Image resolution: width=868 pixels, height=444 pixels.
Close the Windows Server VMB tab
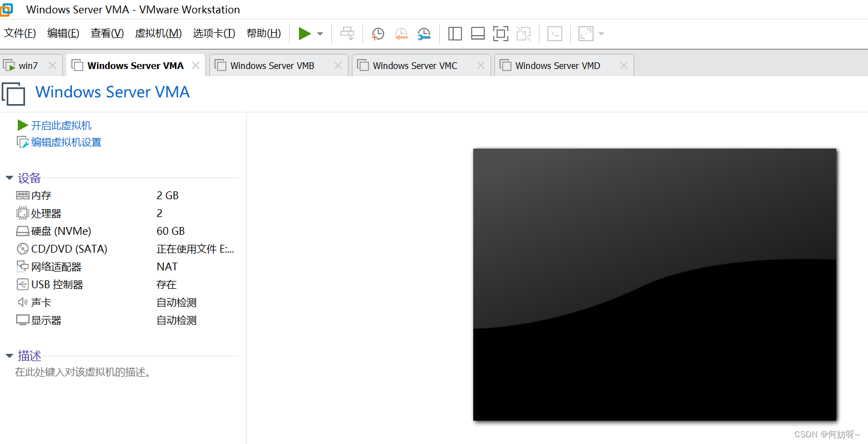[x=338, y=66]
